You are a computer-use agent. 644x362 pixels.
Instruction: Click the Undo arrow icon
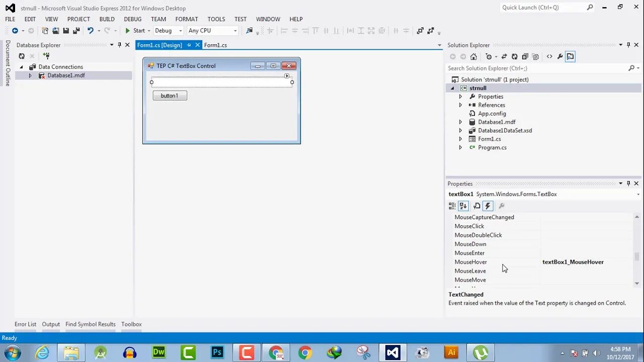[91, 31]
